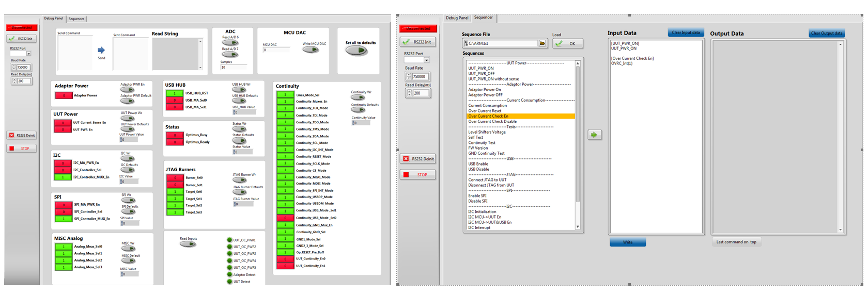
Task: Click Read Delay stepper in Debug Panel window
Action: [x=13, y=81]
